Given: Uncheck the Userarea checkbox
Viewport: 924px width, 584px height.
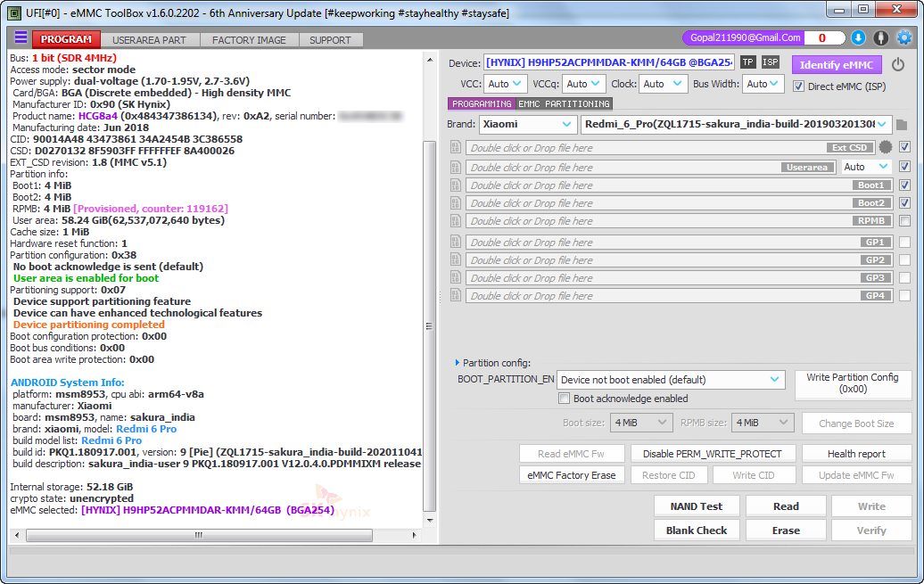Looking at the screenshot, I should pos(904,167).
